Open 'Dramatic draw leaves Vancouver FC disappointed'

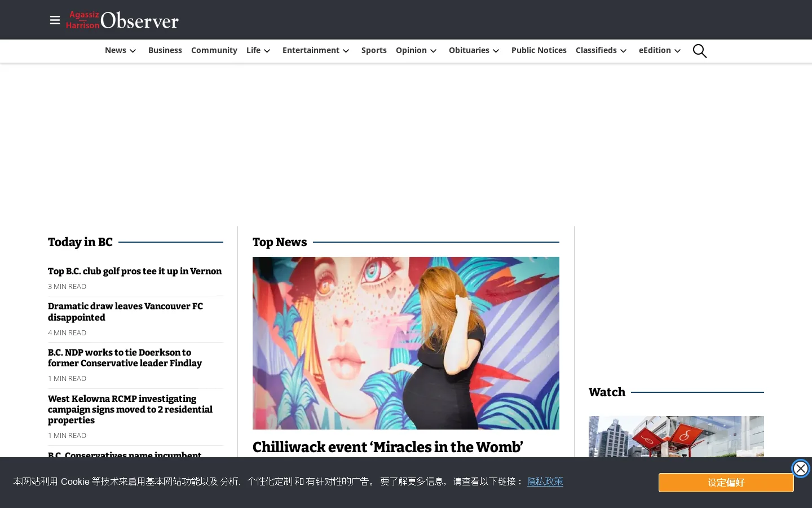pyautogui.click(x=125, y=312)
